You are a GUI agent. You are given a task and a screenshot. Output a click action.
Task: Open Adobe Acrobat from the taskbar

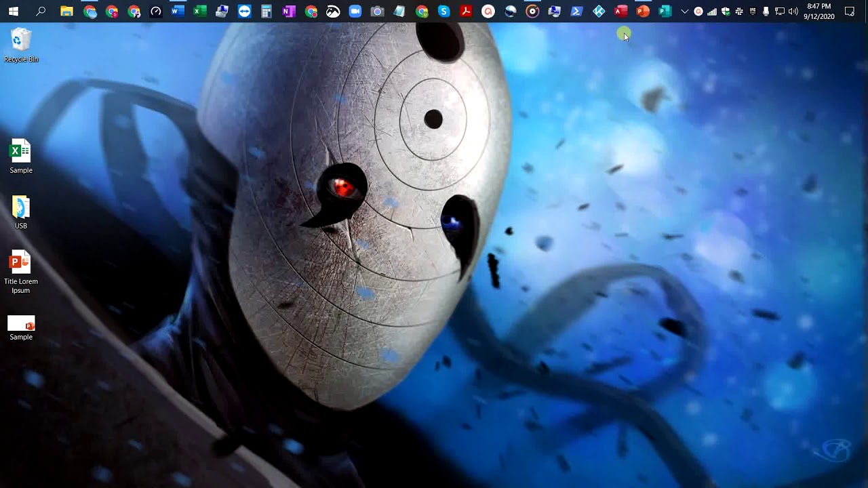coord(466,12)
